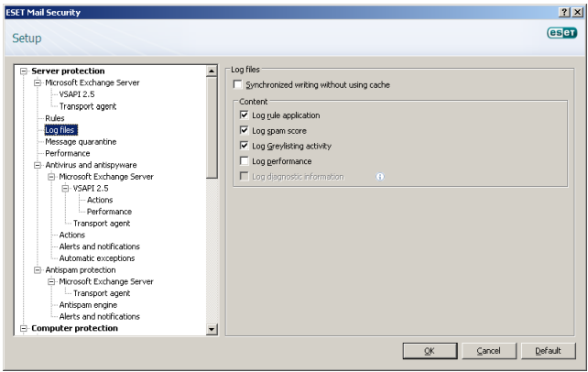Image resolution: width=588 pixels, height=372 pixels.
Task: Collapse Microsoft Exchange Server under Server protection
Action: pyautogui.click(x=38, y=82)
